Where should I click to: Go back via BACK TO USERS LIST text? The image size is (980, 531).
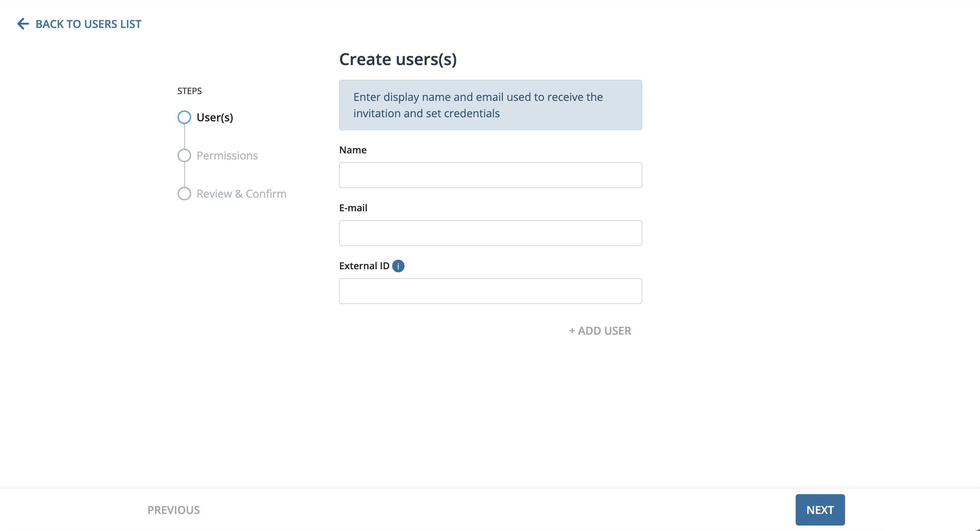click(x=88, y=24)
